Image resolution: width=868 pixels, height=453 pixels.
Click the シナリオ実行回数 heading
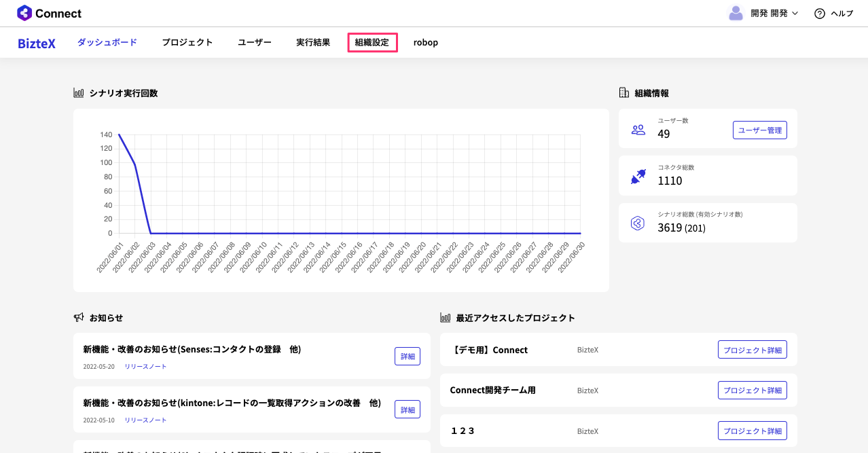(124, 93)
